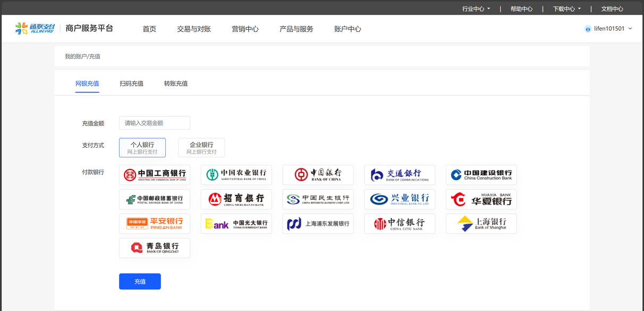Viewport: 644px width, 311px height.
Task: Pick China Minsheng Bank 中国民生银行 logo
Action: pyautogui.click(x=318, y=199)
